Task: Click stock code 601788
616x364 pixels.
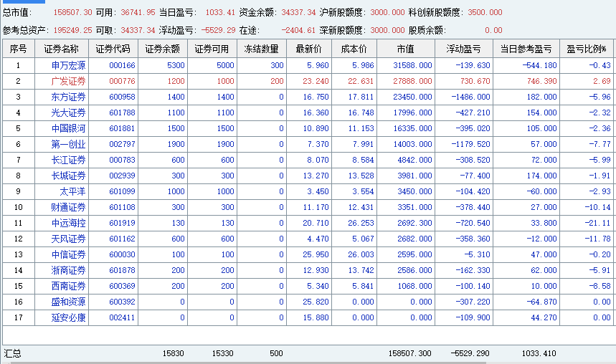Action: pos(122,112)
